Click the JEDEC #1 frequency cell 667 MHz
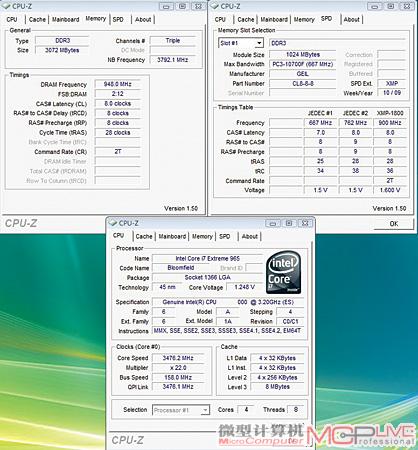 point(320,123)
